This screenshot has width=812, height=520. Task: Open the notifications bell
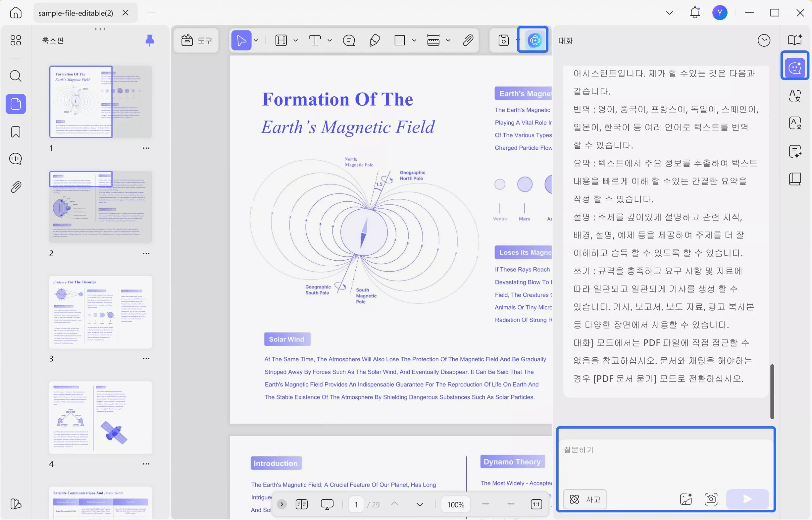click(x=694, y=13)
